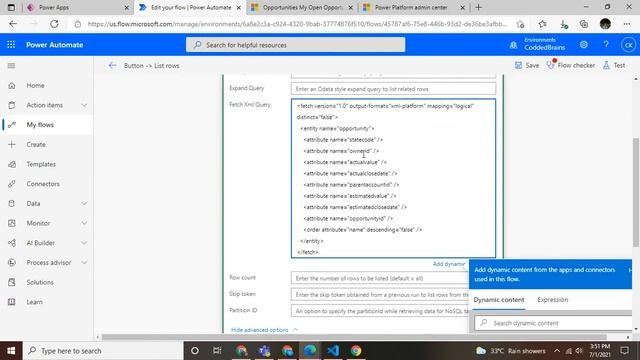Open the browser profile picture
This screenshot has width=640, height=360.
click(605, 24)
